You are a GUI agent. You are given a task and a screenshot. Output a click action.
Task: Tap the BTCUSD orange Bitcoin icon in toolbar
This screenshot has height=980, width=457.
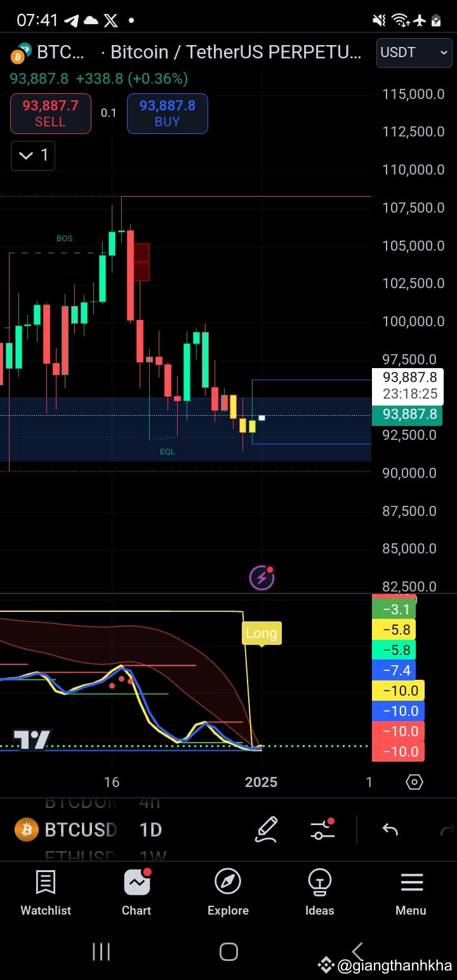click(27, 830)
